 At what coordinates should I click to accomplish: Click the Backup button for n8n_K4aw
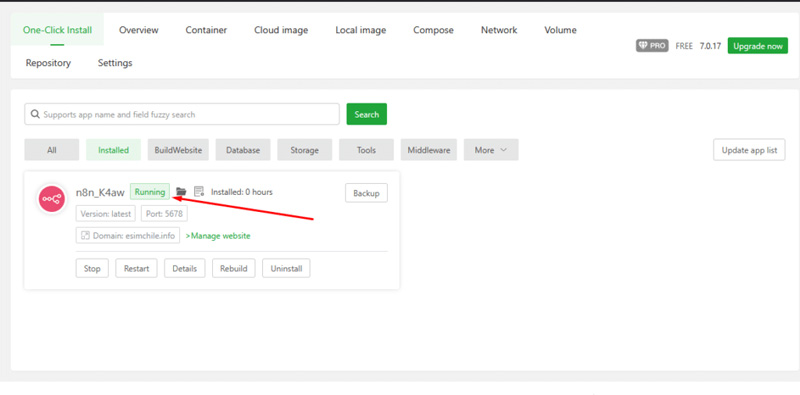click(366, 193)
